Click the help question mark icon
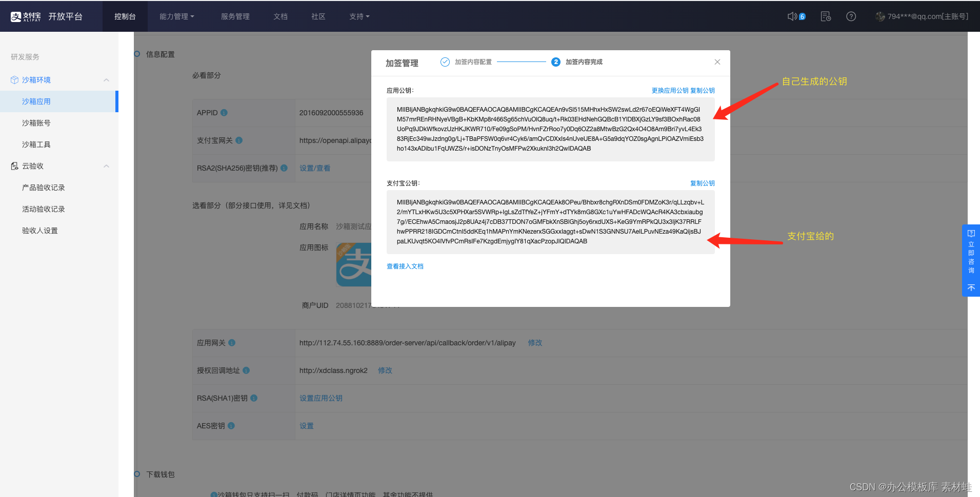The width and height of the screenshot is (980, 497). pyautogui.click(x=851, y=16)
